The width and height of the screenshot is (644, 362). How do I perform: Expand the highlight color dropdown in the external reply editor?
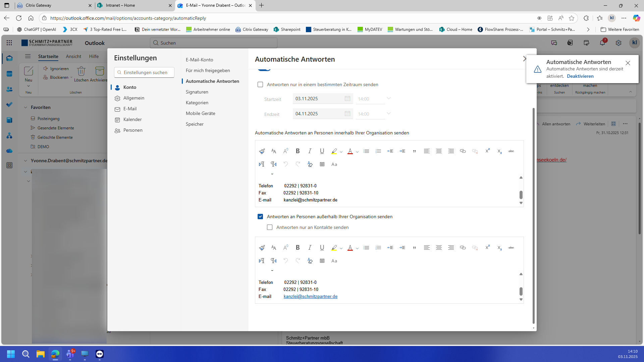(x=341, y=248)
